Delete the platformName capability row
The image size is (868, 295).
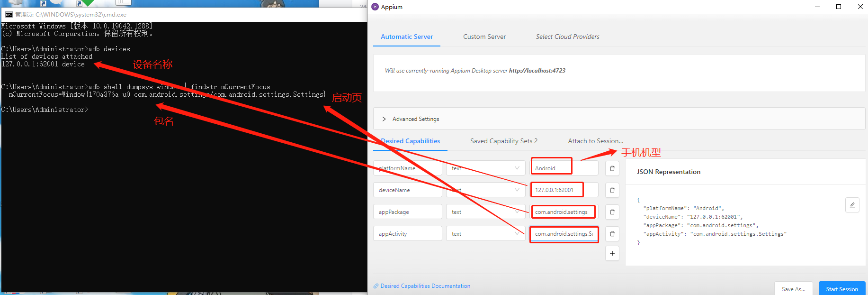(x=612, y=168)
